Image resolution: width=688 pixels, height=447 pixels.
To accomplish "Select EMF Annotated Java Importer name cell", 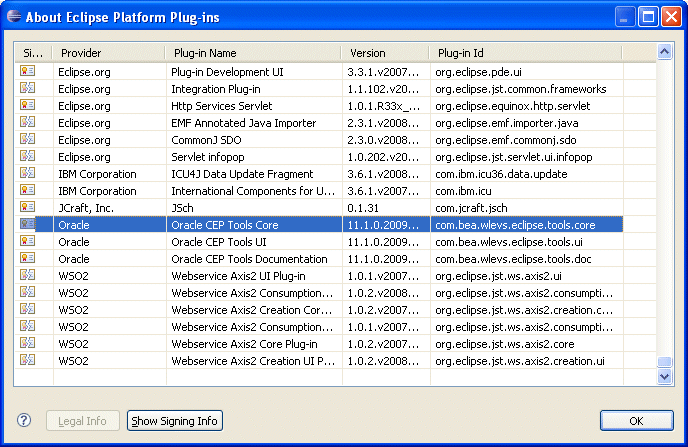I will tap(254, 123).
